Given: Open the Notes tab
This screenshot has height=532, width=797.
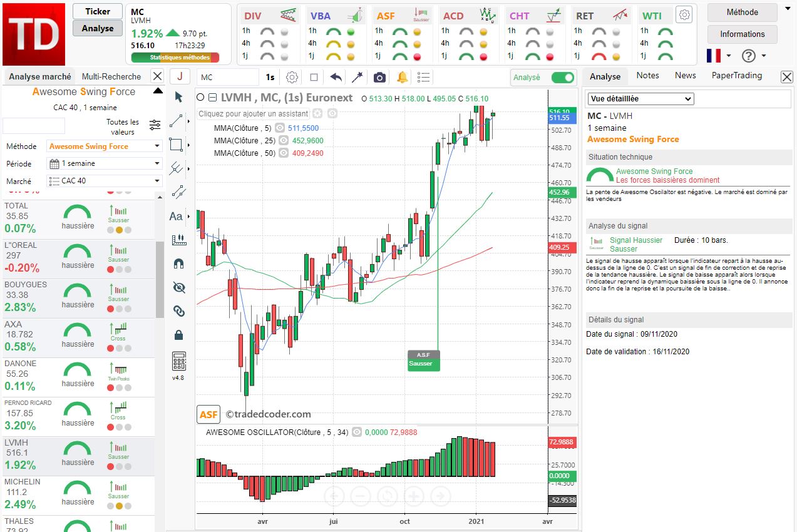Looking at the screenshot, I should point(647,75).
